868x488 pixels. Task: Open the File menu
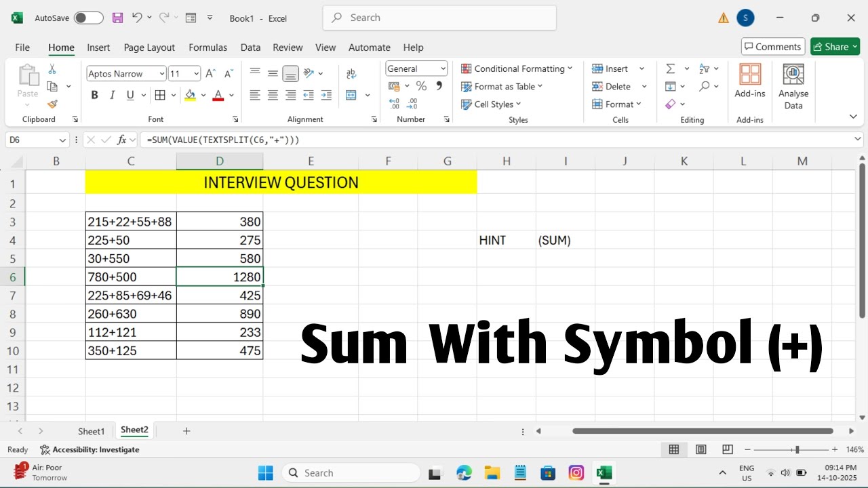[x=22, y=47]
